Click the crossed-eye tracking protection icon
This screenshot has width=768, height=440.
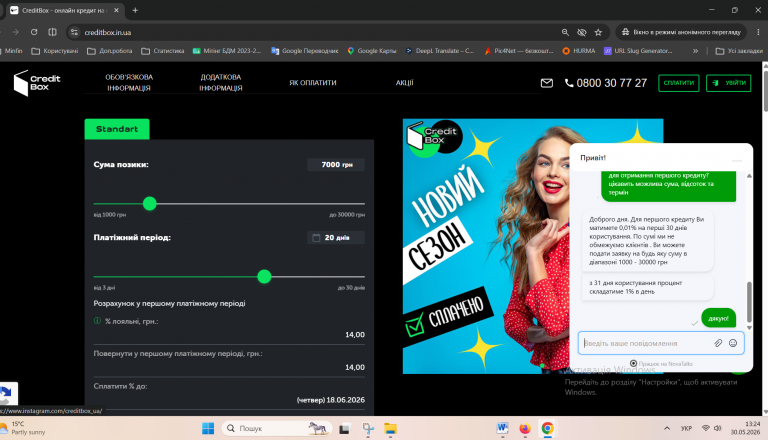[581, 32]
